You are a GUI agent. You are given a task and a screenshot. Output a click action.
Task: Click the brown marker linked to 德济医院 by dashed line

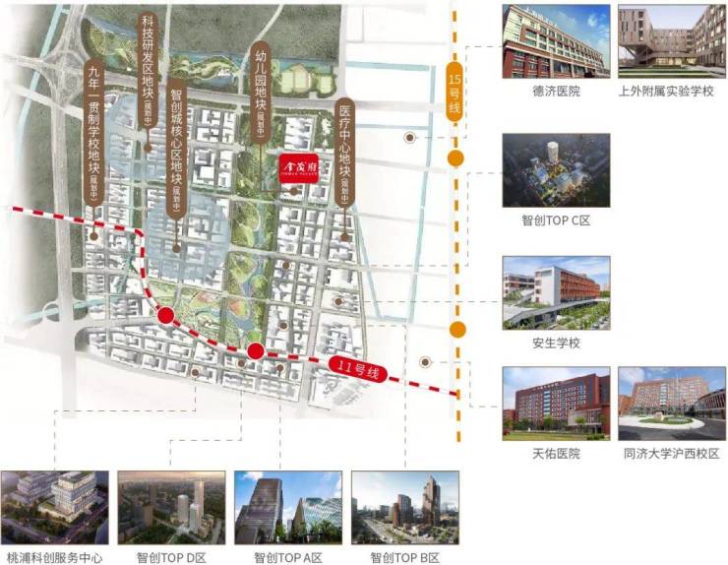409,138
